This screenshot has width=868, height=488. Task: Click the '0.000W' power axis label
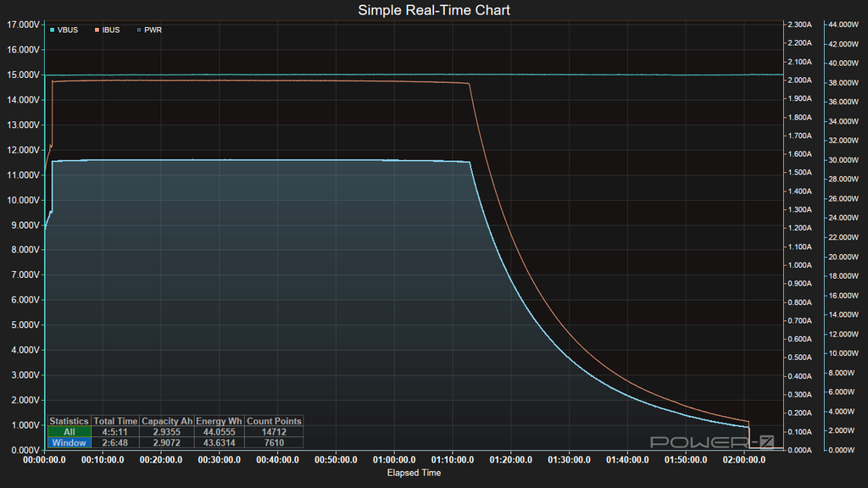[x=842, y=450]
